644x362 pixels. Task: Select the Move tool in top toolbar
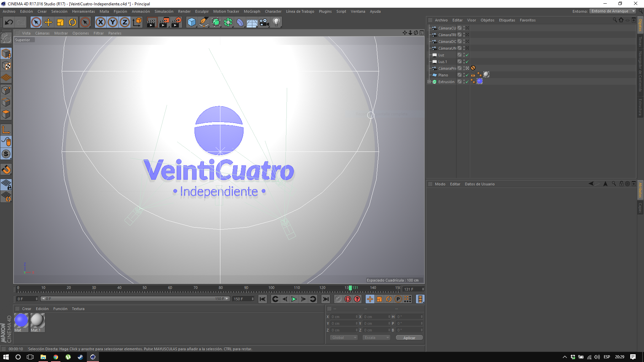(x=48, y=22)
